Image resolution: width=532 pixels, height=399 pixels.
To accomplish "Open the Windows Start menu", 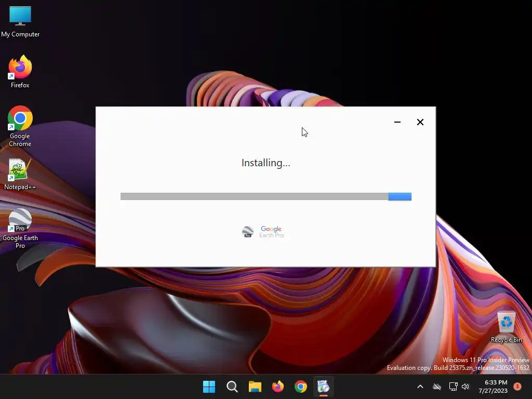I will pos(209,387).
